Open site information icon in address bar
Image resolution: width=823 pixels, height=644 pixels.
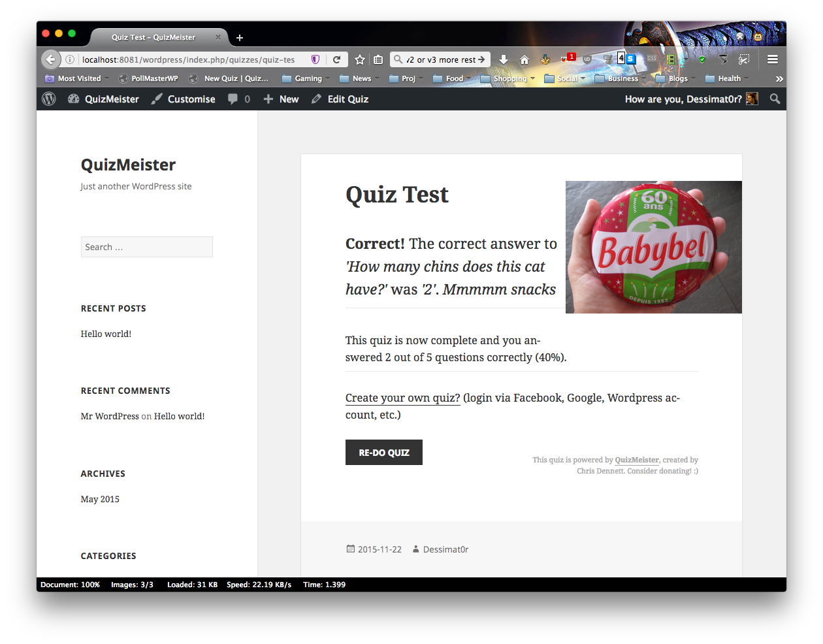[x=70, y=59]
